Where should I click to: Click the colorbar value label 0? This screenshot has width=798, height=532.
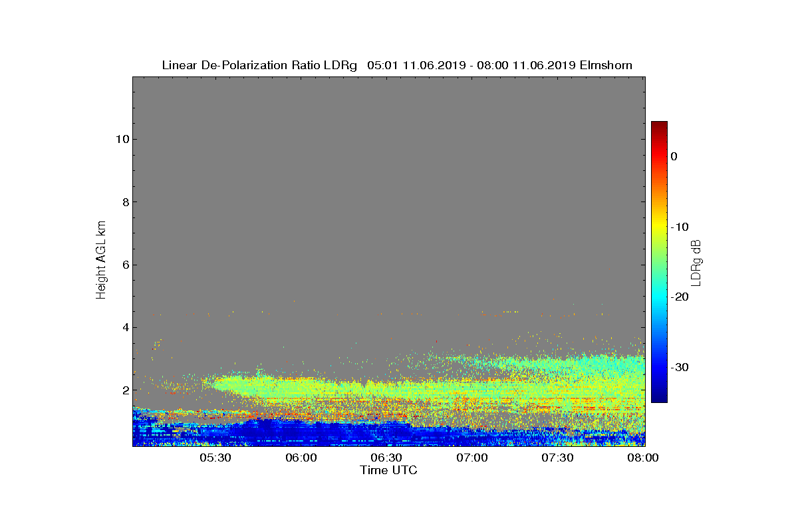tap(674, 156)
